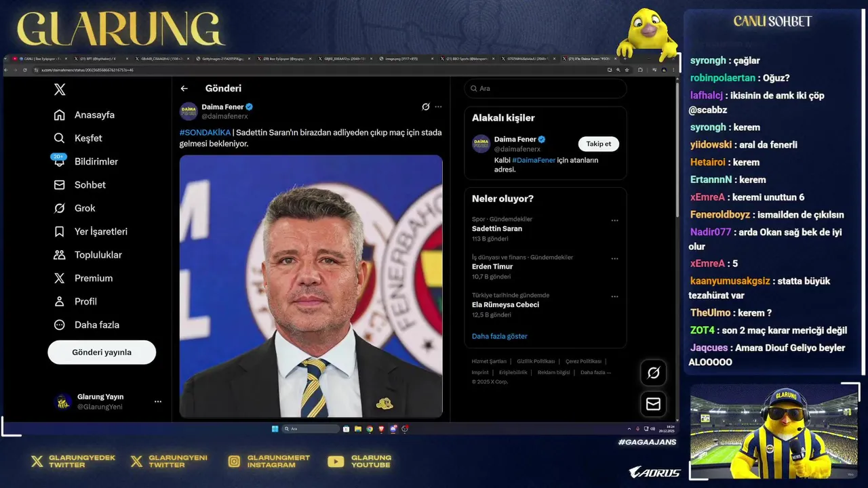
Task: Open more options for Erden Timur trend
Action: tap(614, 258)
